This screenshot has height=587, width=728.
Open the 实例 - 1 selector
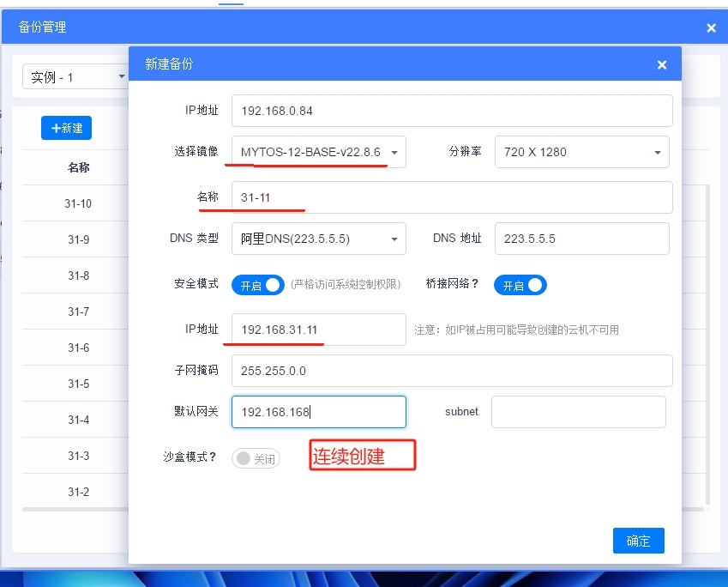(x=75, y=77)
